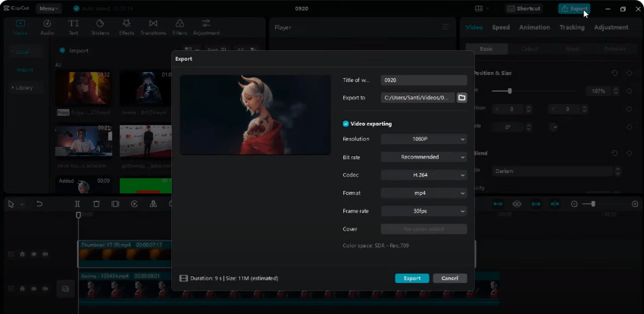644x314 pixels.
Task: Click the reverse play icon in timeline toolbar
Action: 134,204
